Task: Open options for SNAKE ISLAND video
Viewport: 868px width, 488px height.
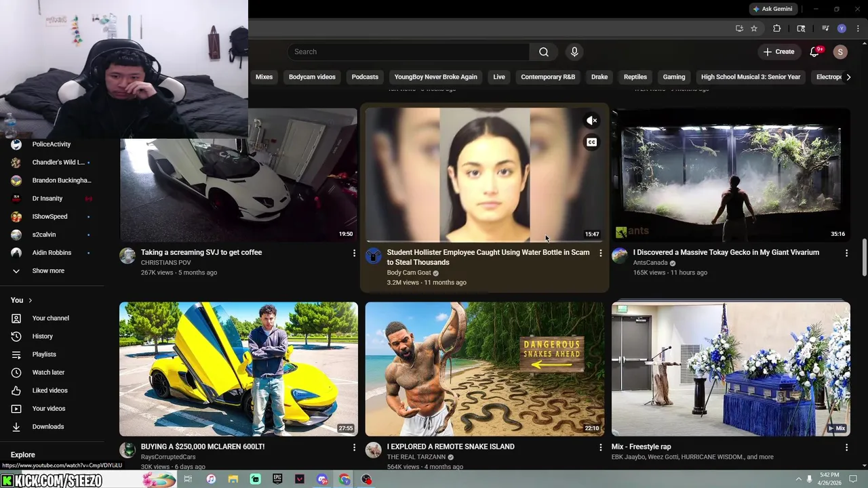Action: (600, 447)
